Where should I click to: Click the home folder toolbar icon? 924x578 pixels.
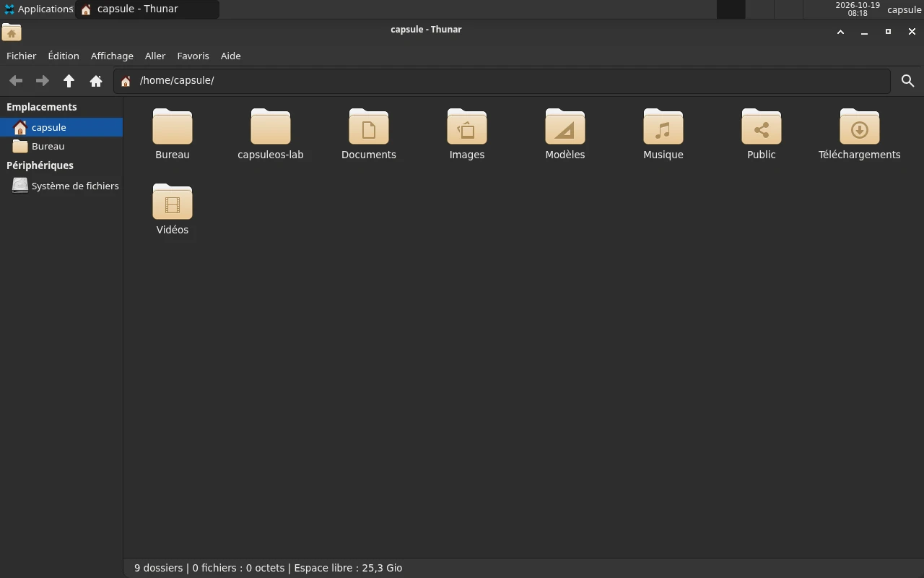click(x=96, y=81)
